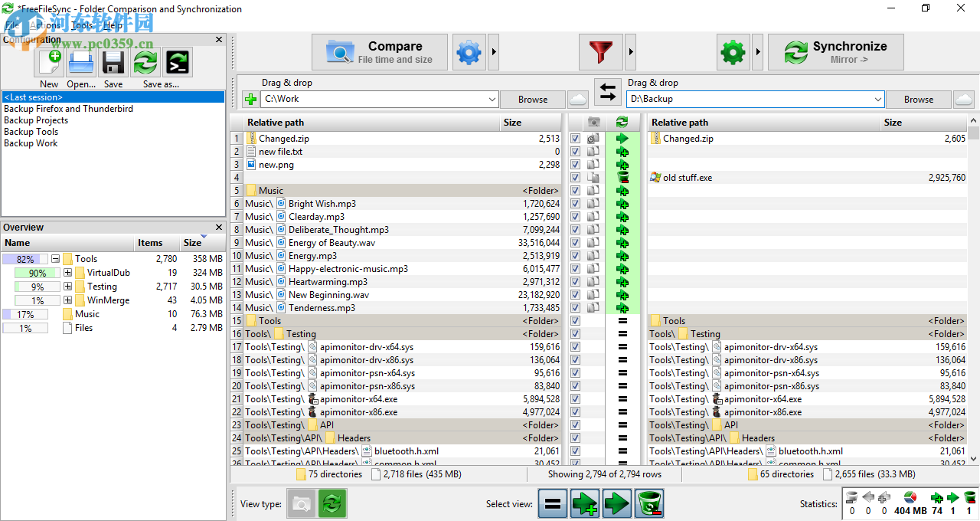This screenshot has width=980, height=521.
Task: Uncheck the Changed.zip row checkbox
Action: point(575,138)
